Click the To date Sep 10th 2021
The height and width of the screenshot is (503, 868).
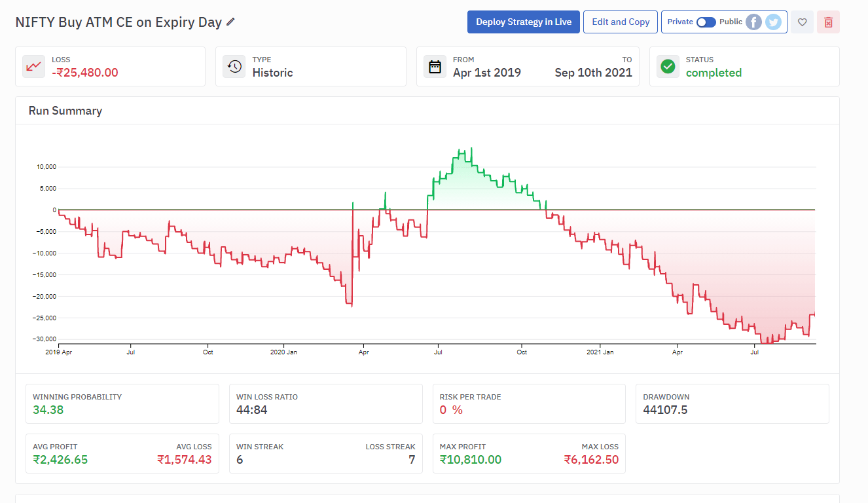coord(593,73)
